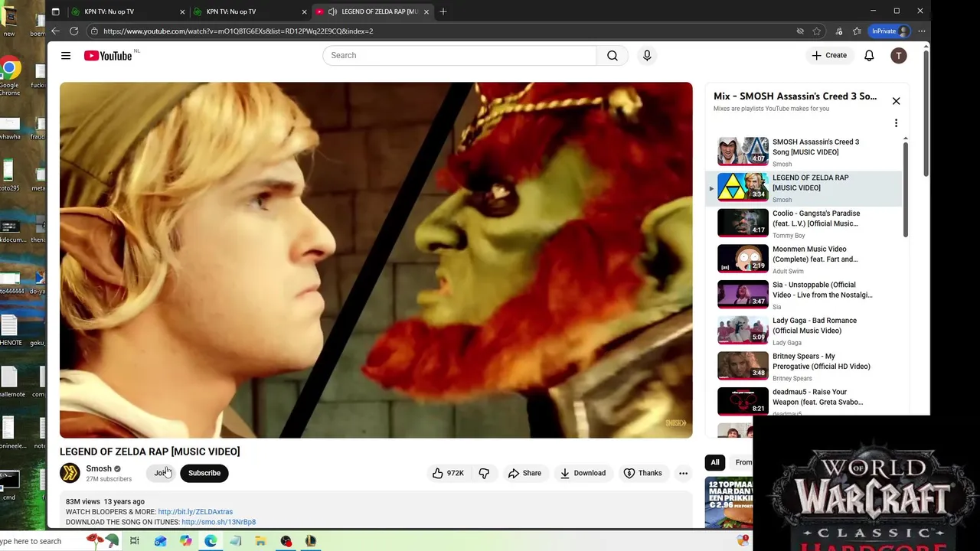Open the page vertical scrollbar
This screenshot has height=551, width=980.
click(926, 115)
